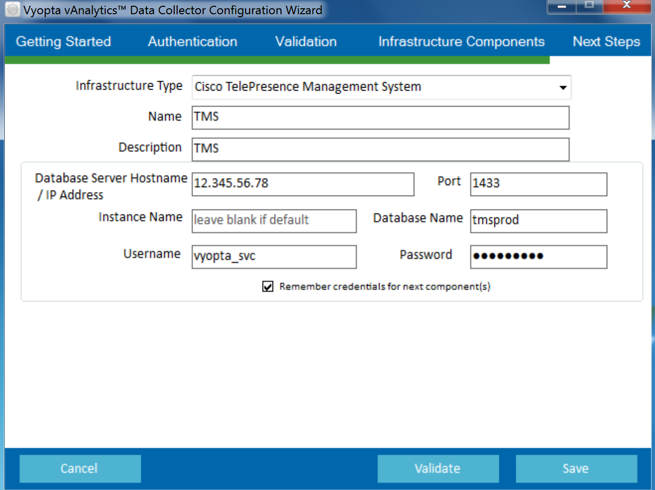Jump to the Next Steps tab
The image size is (655, 490).
click(606, 41)
